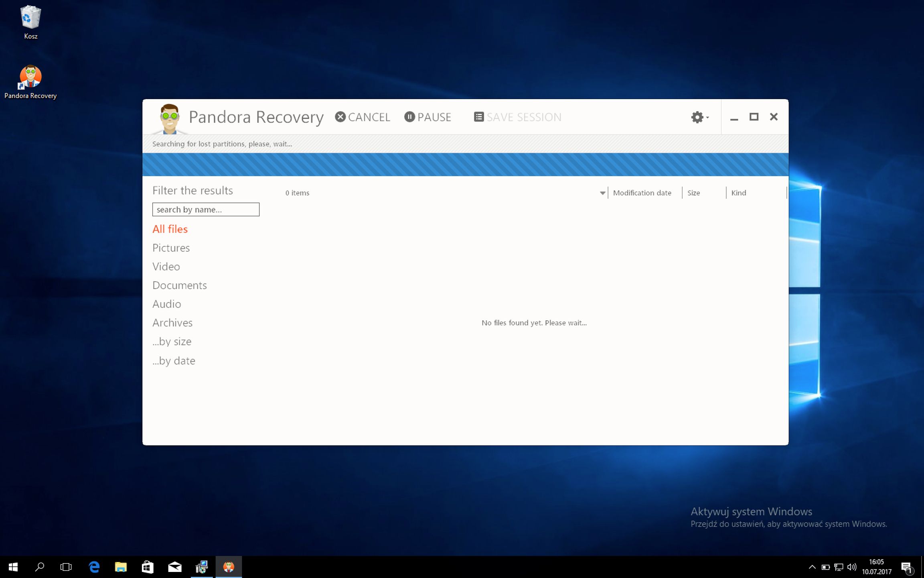Click the search by name field
Image resolution: width=924 pixels, height=578 pixels.
(206, 210)
